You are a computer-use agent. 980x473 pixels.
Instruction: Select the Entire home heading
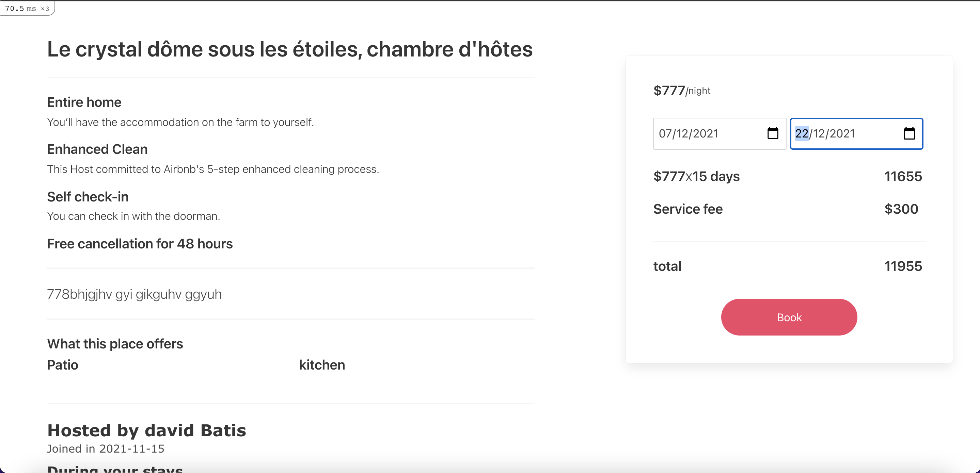coord(84,102)
